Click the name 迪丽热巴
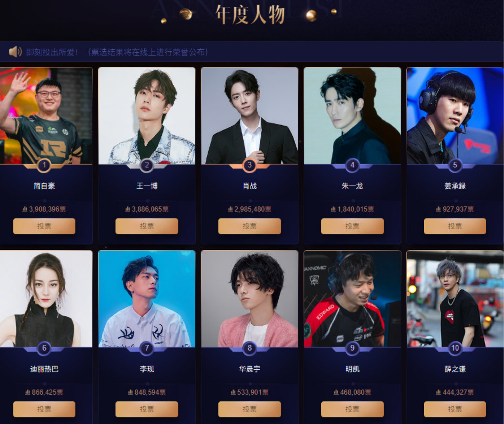The width and height of the screenshot is (504, 424). click(x=44, y=369)
